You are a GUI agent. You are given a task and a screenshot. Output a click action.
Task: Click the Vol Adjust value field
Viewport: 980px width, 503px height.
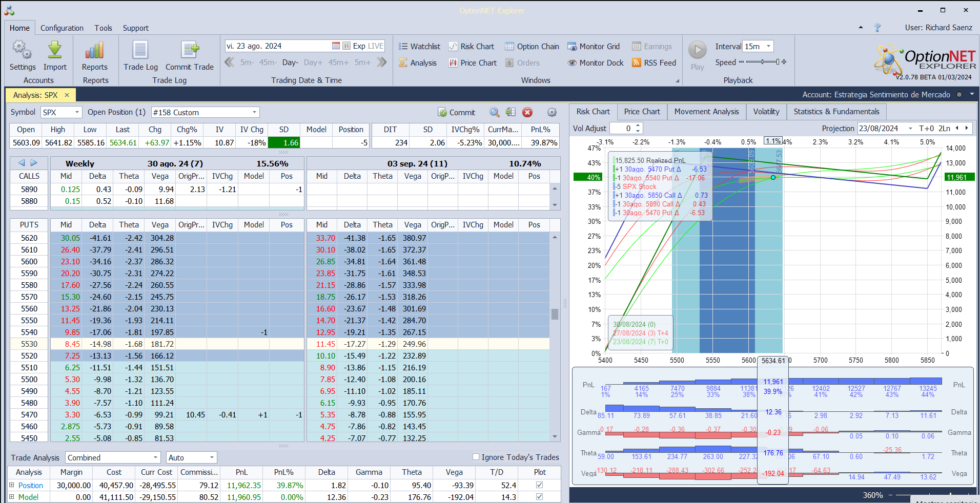click(x=622, y=129)
